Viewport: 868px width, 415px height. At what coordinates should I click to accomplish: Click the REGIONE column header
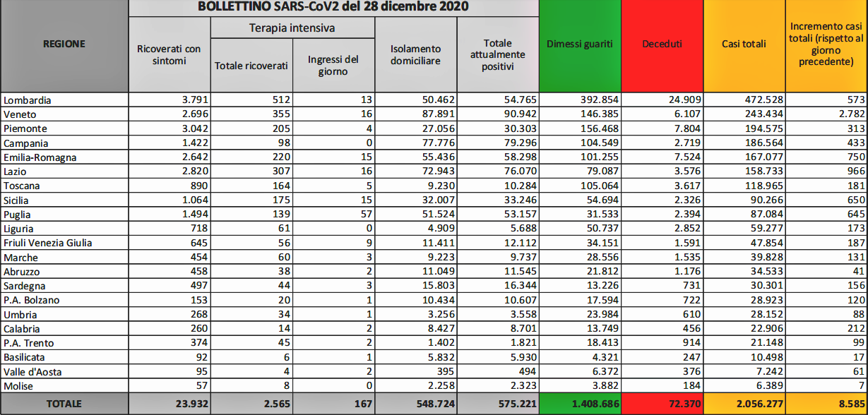[x=64, y=44]
